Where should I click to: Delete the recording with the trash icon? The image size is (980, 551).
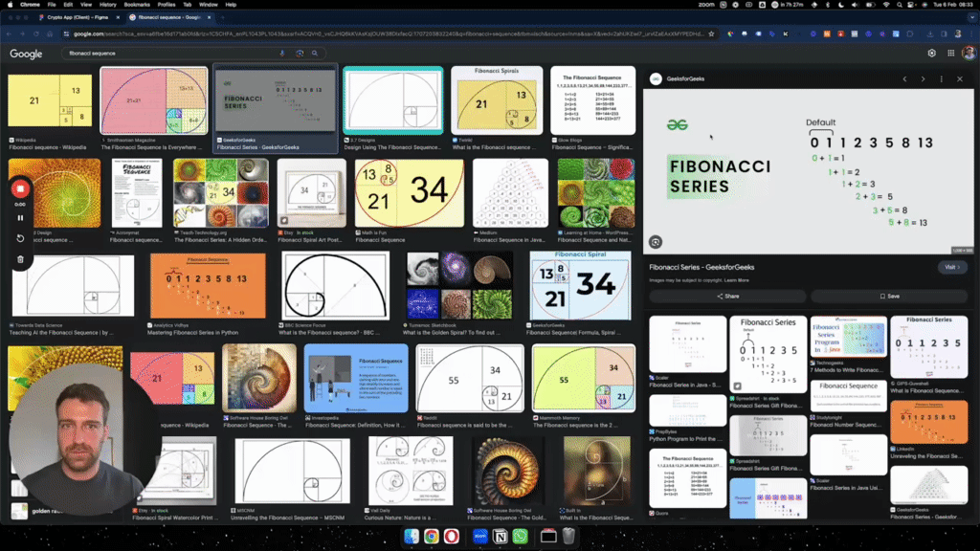[x=20, y=259]
